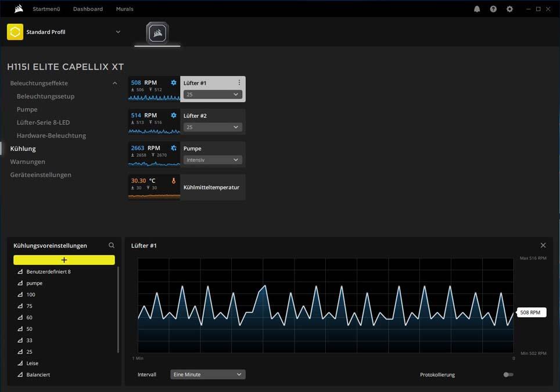
Task: Click the Lüfter #1 RPM history graph
Action: point(326,305)
